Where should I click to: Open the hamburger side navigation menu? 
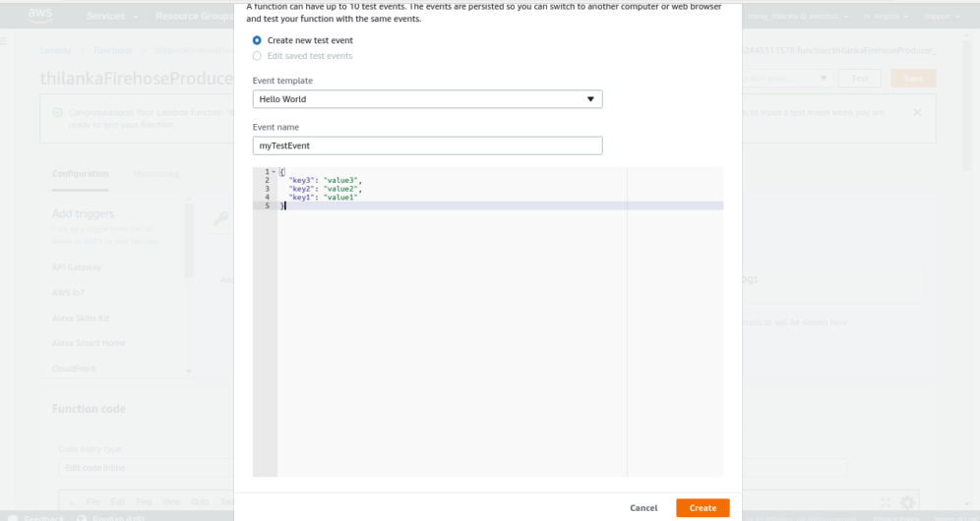click(5, 41)
